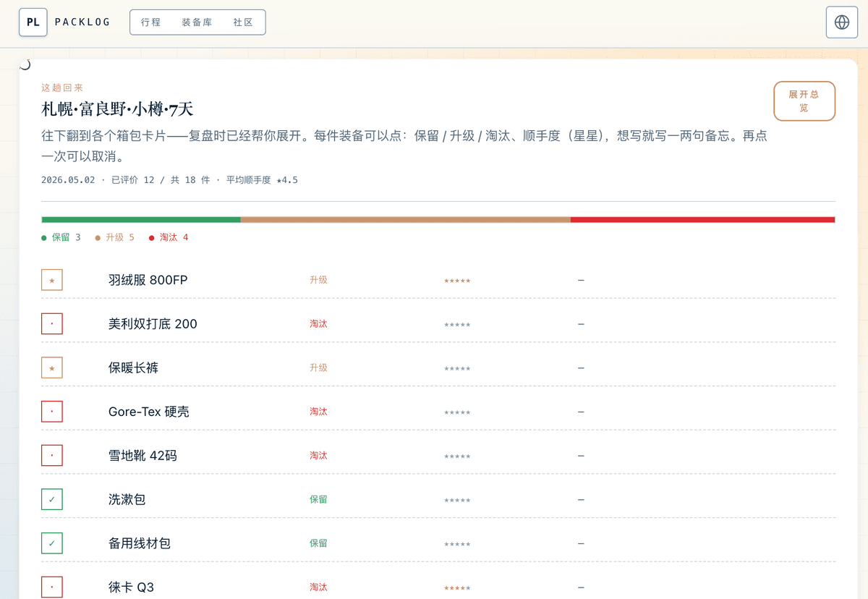This screenshot has height=599, width=868.
Task: Click the 平均顺手度 ★4.5 stat
Action: (x=262, y=179)
